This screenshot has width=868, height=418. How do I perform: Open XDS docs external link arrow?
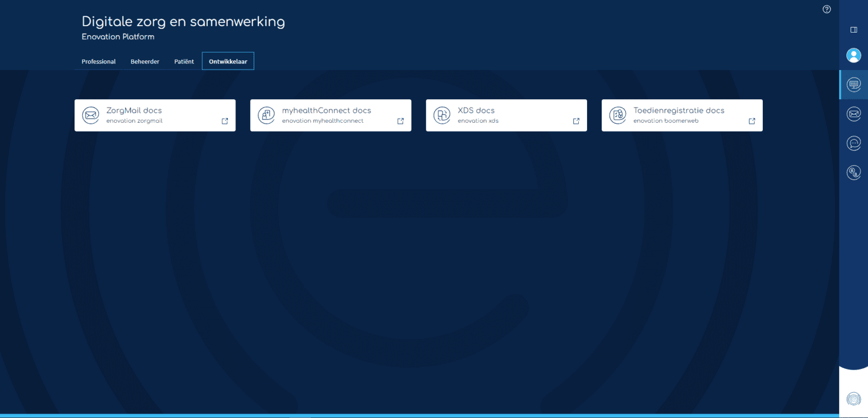click(x=576, y=121)
